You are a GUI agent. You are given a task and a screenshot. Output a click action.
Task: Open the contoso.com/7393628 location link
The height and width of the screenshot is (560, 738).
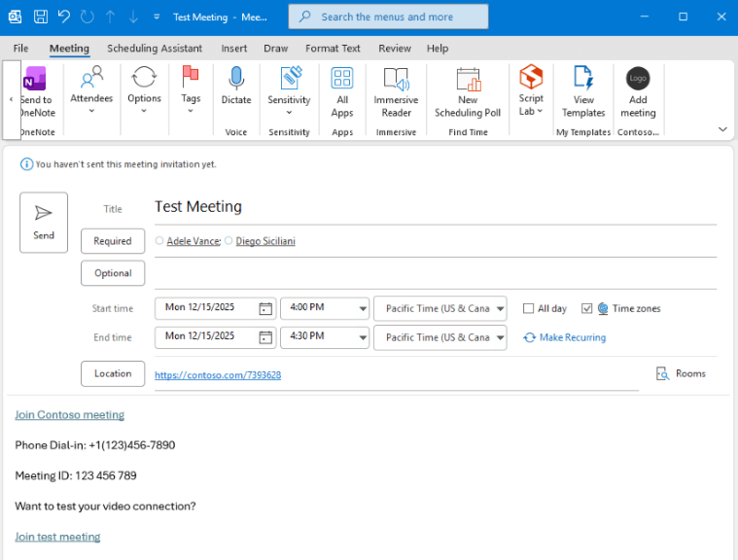coord(218,375)
